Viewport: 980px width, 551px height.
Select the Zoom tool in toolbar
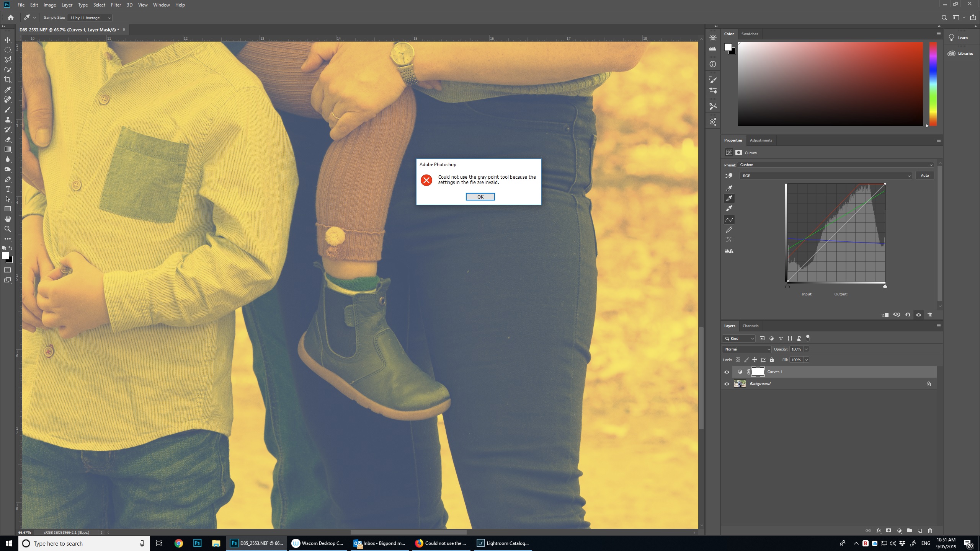(x=8, y=229)
